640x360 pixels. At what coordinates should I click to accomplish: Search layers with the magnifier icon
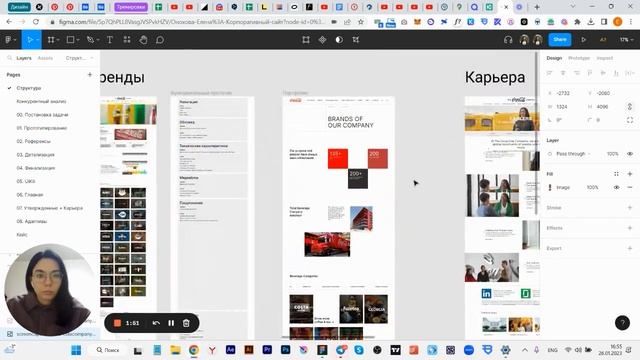pos(9,58)
